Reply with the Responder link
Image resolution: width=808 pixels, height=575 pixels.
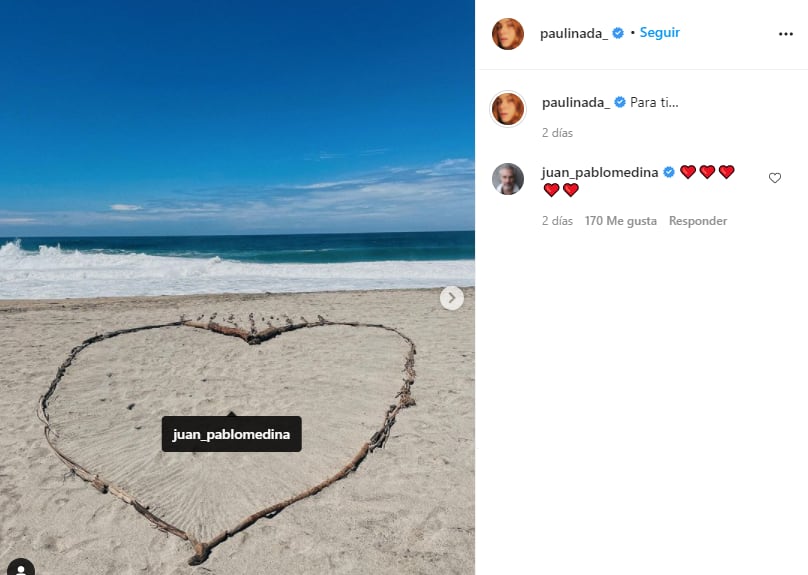pos(698,221)
